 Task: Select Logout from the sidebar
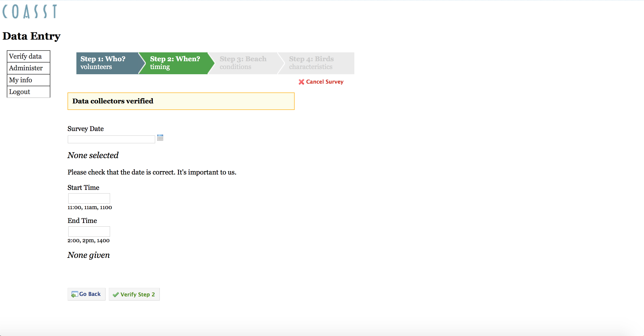tap(28, 92)
